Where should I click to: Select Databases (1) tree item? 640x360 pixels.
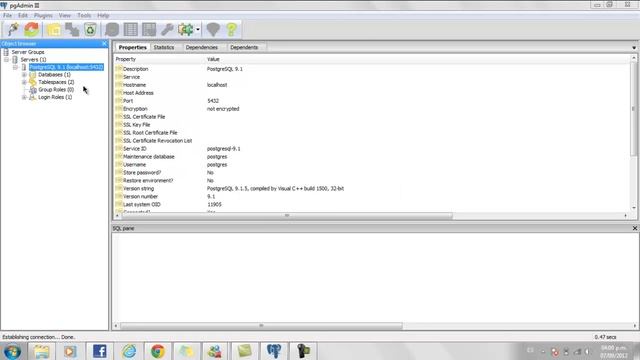[x=54, y=75]
